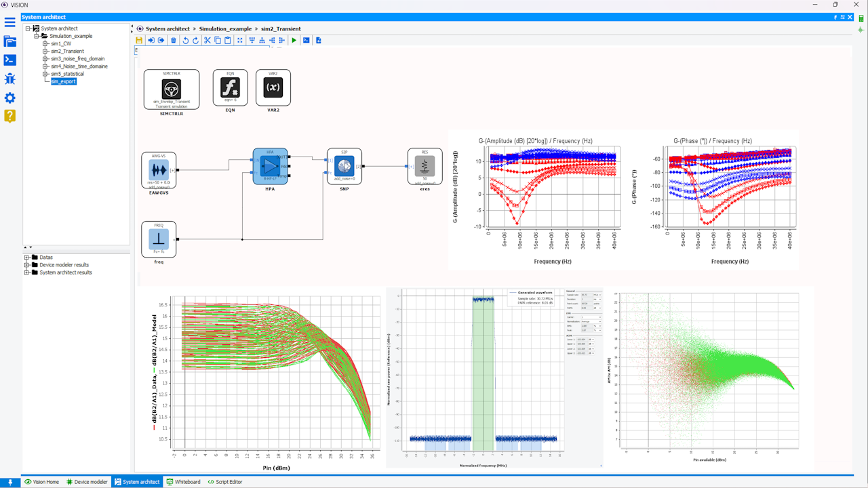Switch to the Whiteboard tab

(x=184, y=482)
